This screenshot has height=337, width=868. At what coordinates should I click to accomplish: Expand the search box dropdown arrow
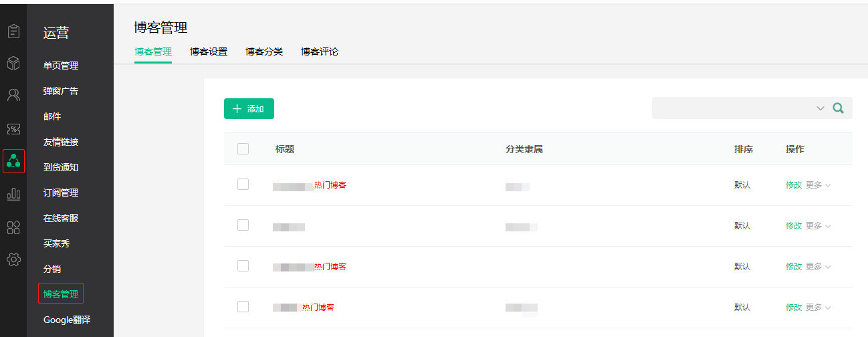(x=821, y=108)
